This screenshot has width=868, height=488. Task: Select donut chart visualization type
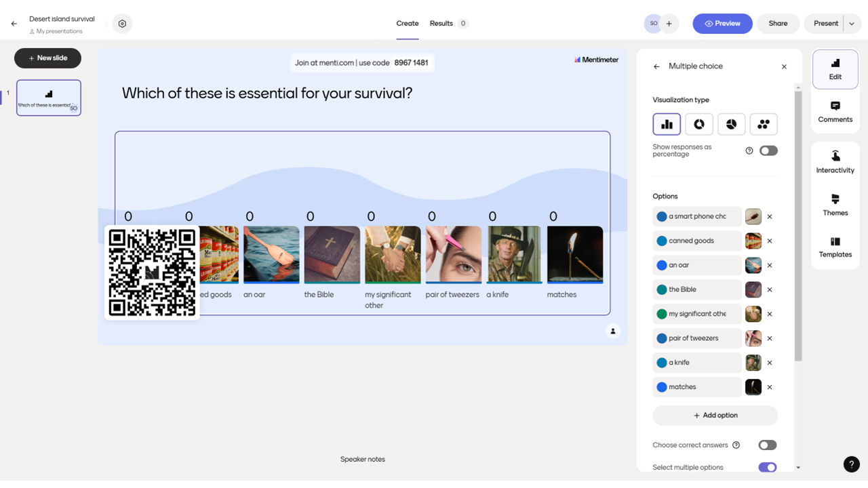[x=698, y=125]
